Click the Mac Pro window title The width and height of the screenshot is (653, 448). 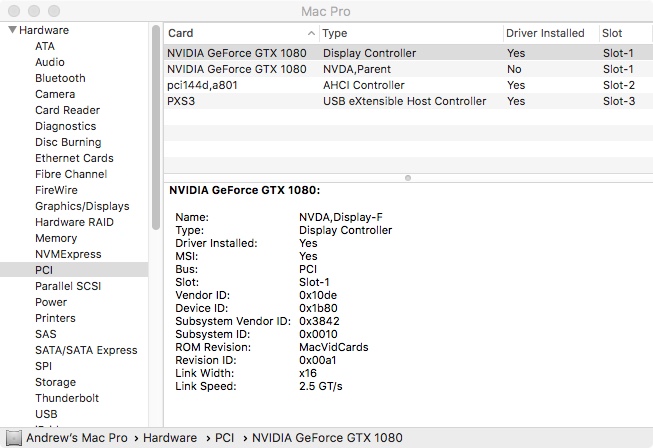click(326, 11)
